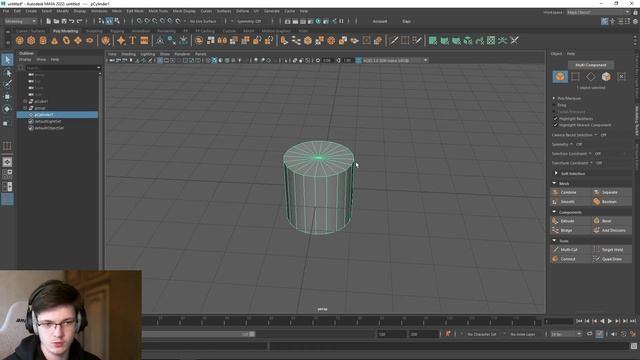Open Selection Constraint dropdown

pyautogui.click(x=590, y=153)
